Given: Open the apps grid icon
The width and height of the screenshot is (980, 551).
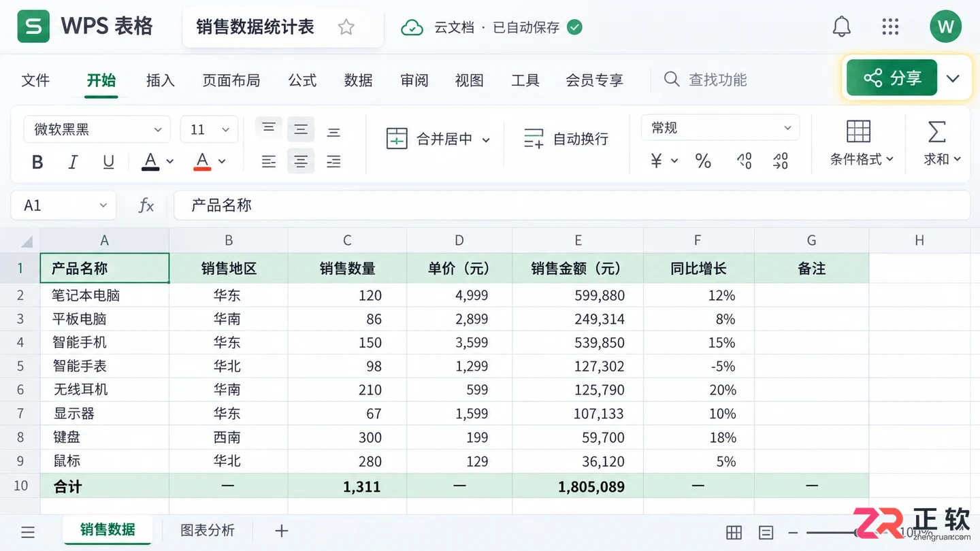Looking at the screenshot, I should [890, 27].
